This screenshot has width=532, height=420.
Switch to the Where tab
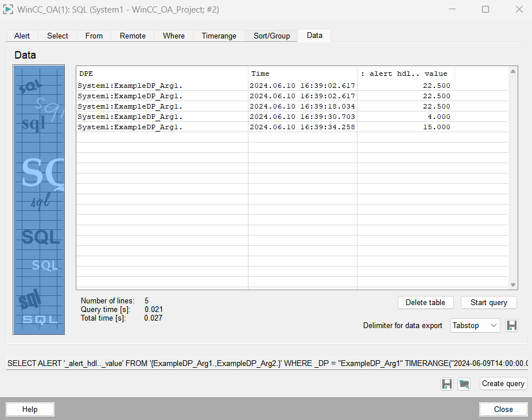coord(173,36)
